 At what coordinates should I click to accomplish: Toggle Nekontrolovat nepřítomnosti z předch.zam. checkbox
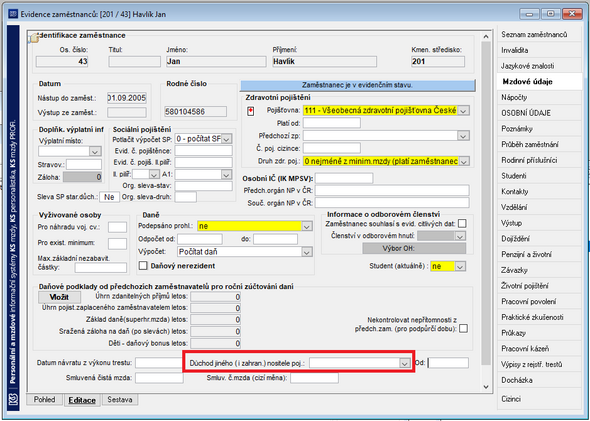(x=464, y=328)
